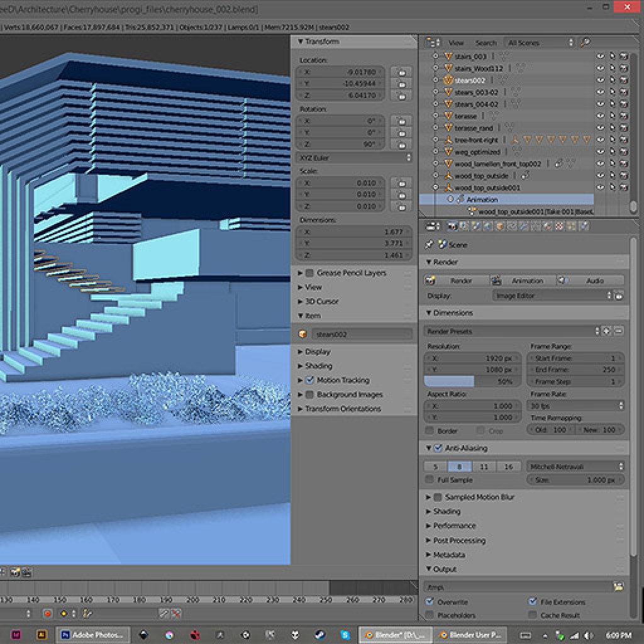Open the outliner View menu
This screenshot has width=644, height=644.
click(456, 43)
